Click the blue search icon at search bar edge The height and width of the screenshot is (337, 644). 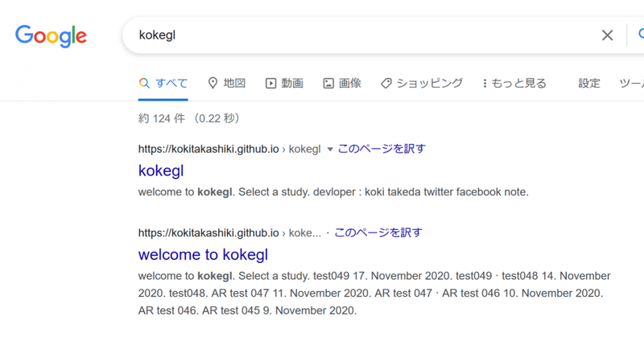point(640,35)
